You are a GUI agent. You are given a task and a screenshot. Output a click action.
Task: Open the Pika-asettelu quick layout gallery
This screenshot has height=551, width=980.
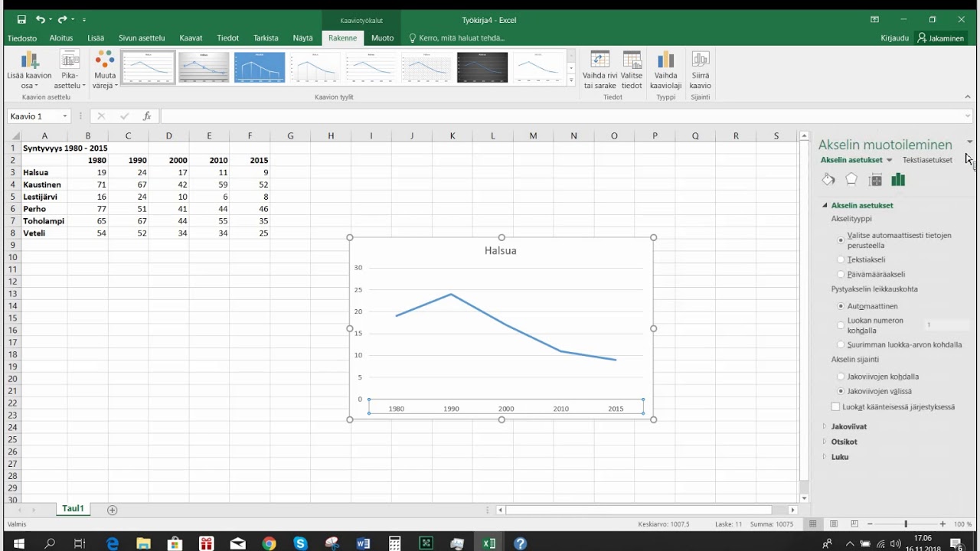pyautogui.click(x=70, y=70)
